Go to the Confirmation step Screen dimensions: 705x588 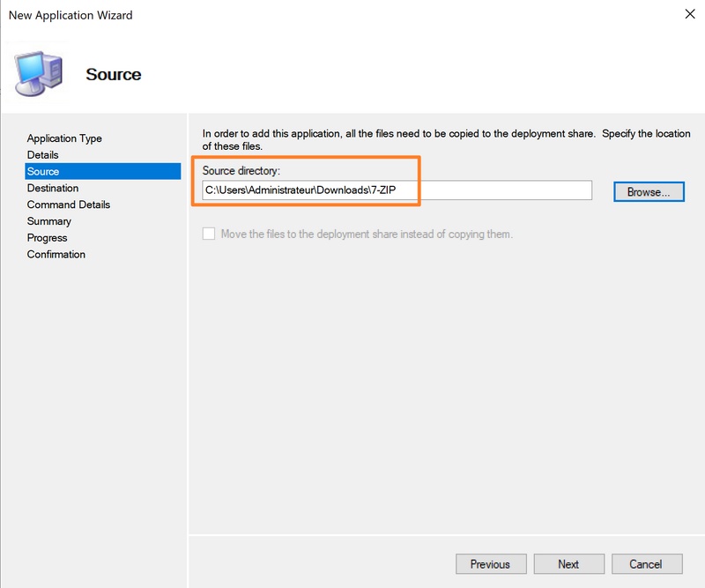pos(56,255)
